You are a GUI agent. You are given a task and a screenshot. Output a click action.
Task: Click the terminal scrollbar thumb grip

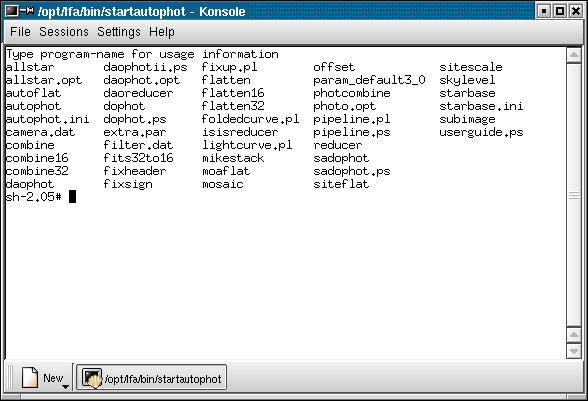point(573,195)
